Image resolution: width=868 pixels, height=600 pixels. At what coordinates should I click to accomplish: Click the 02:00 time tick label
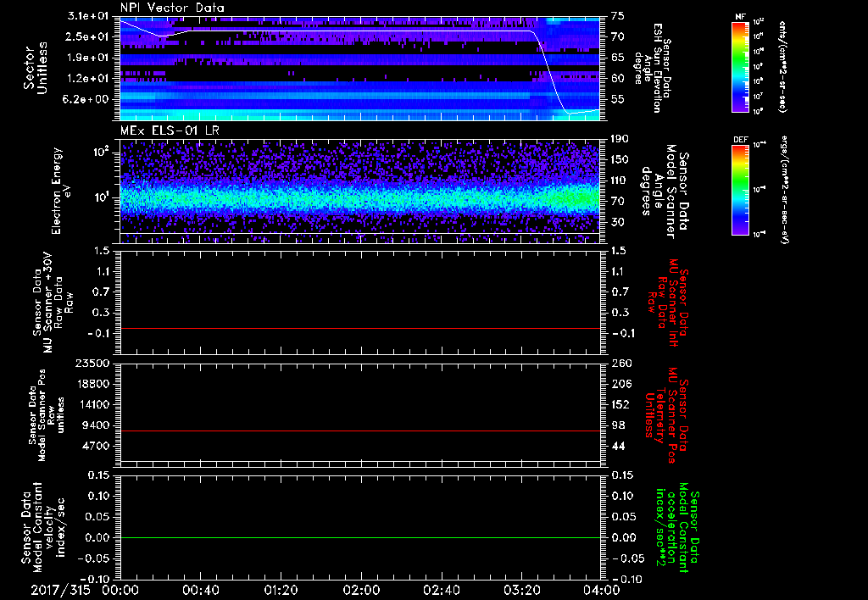click(x=361, y=590)
